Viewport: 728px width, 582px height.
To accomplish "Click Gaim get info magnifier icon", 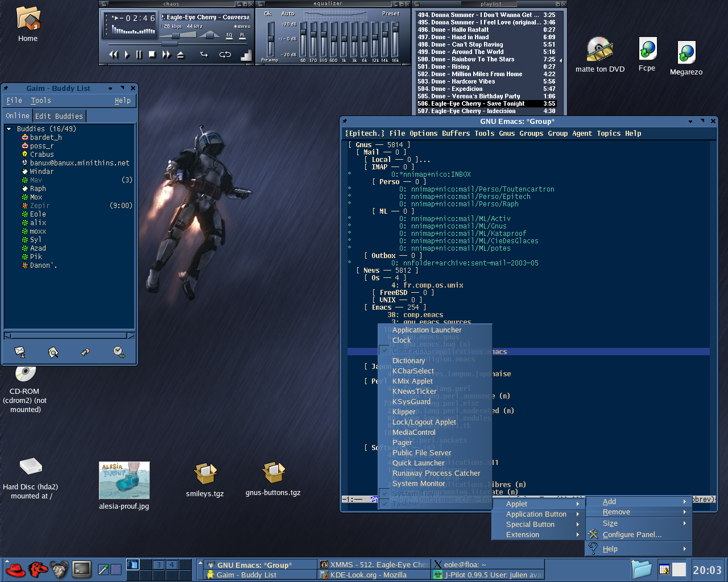I will (x=53, y=352).
